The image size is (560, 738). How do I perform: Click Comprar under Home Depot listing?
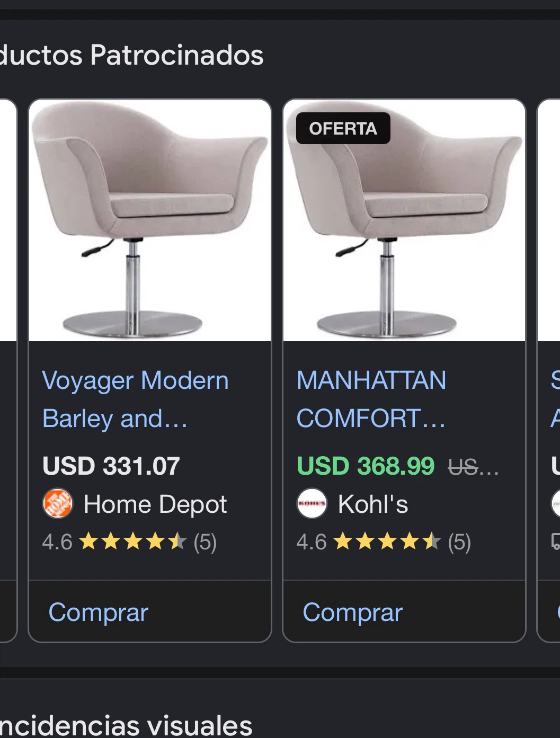[x=99, y=612]
